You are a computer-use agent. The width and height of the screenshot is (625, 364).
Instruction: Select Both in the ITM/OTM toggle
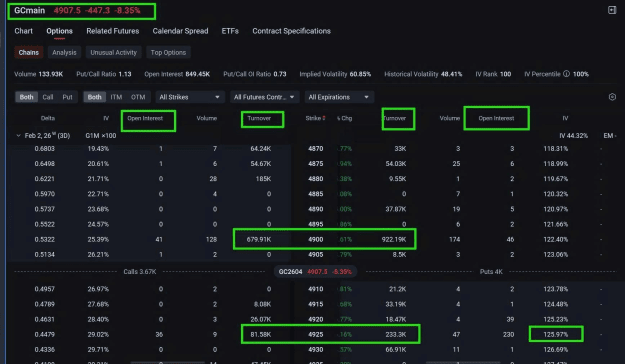click(94, 97)
